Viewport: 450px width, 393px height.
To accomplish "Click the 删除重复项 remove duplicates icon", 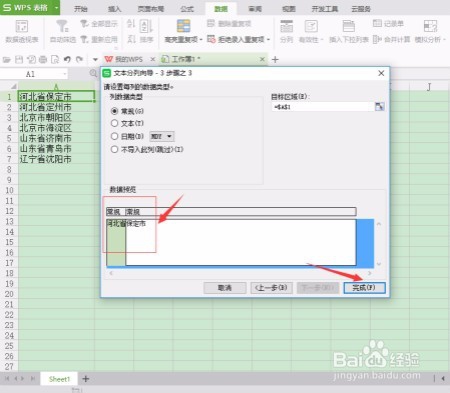I will 211,23.
